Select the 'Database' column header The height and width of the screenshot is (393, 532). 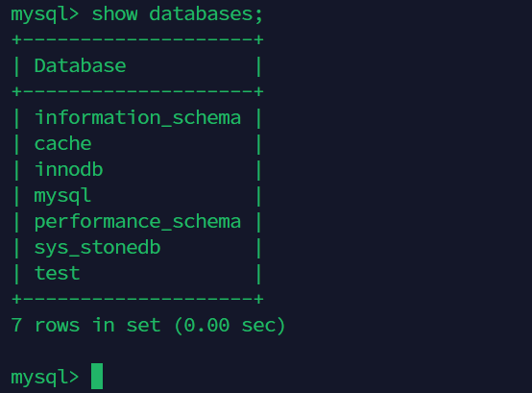click(80, 65)
